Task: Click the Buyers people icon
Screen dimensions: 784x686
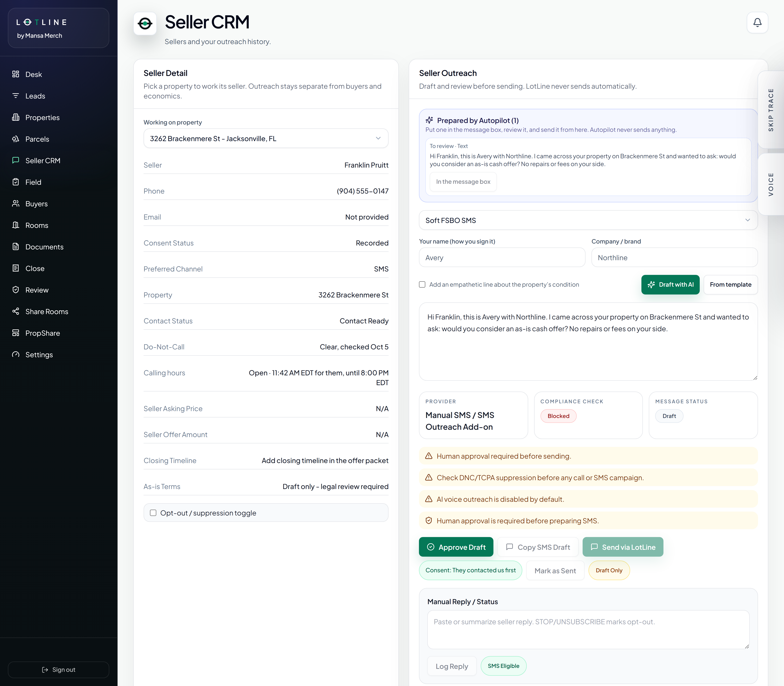Action: [x=16, y=204]
